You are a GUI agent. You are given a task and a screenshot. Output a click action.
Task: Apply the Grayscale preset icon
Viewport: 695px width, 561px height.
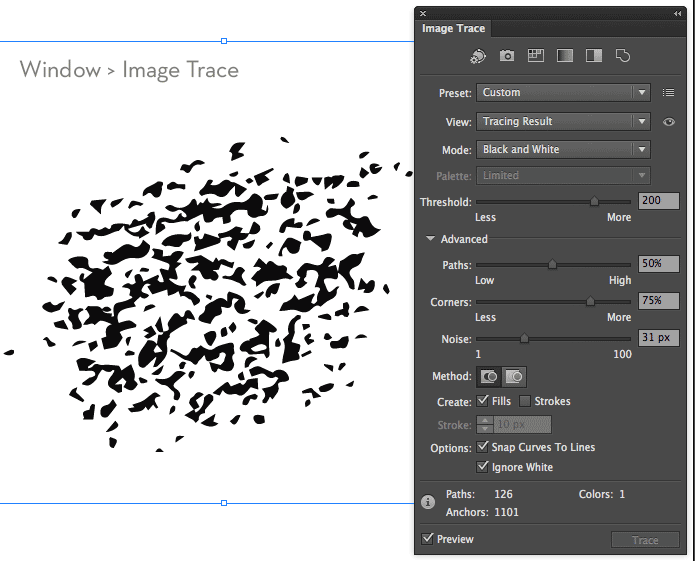[564, 56]
